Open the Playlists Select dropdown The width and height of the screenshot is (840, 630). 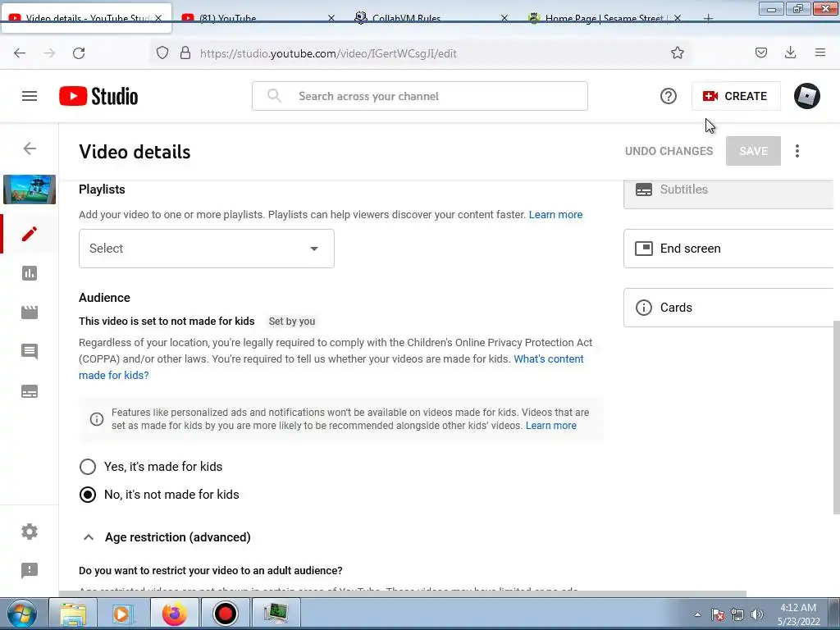click(206, 249)
